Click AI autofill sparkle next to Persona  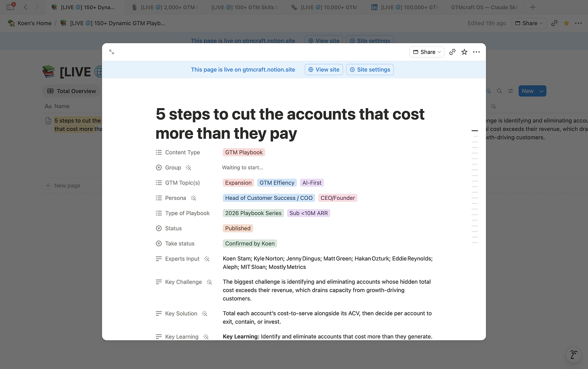(x=193, y=198)
